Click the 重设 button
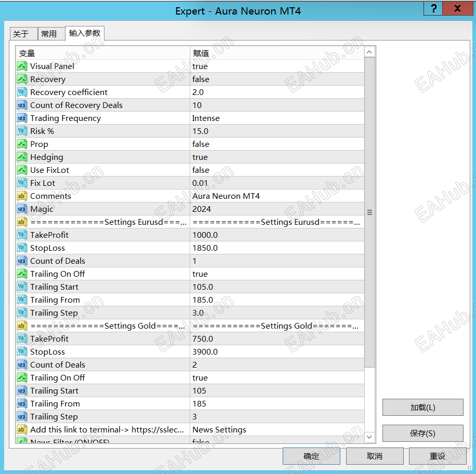 pos(438,456)
